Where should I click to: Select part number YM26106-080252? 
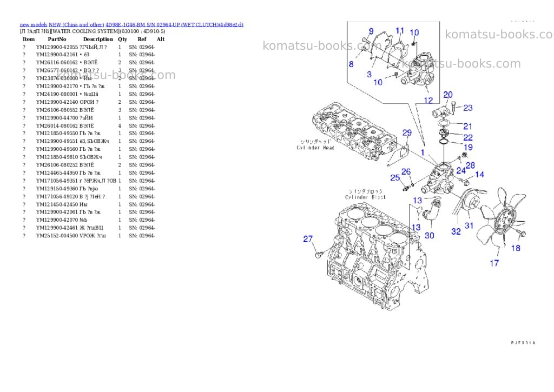click(57, 165)
